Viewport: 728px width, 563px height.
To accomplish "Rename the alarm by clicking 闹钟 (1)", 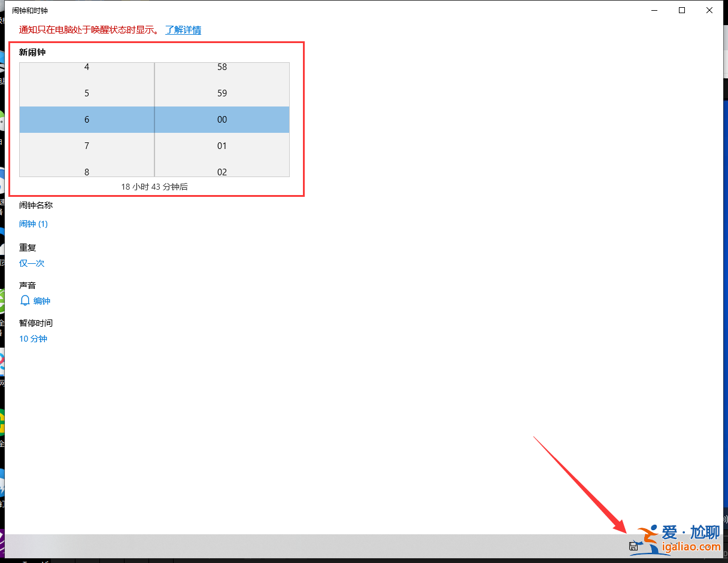I will coord(33,223).
